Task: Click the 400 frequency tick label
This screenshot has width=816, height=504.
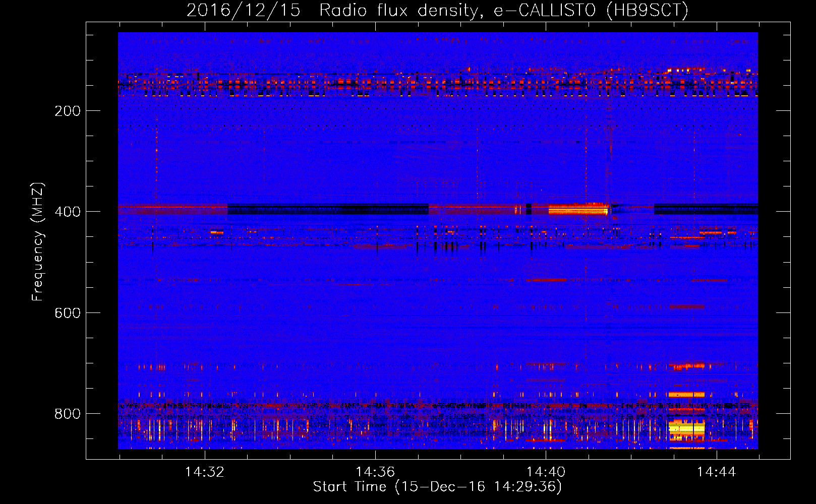Action: (x=68, y=212)
